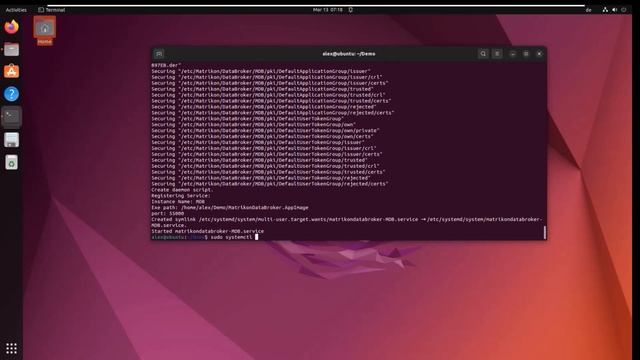Open the keyboard layout 'de' indicator
The image size is (640, 360).
click(x=588, y=10)
